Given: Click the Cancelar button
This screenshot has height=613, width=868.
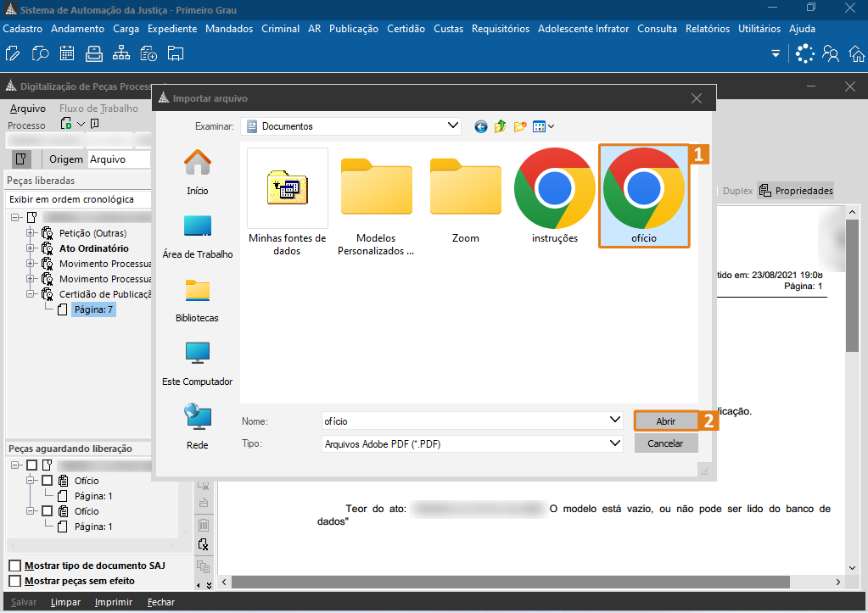Looking at the screenshot, I should [x=665, y=443].
